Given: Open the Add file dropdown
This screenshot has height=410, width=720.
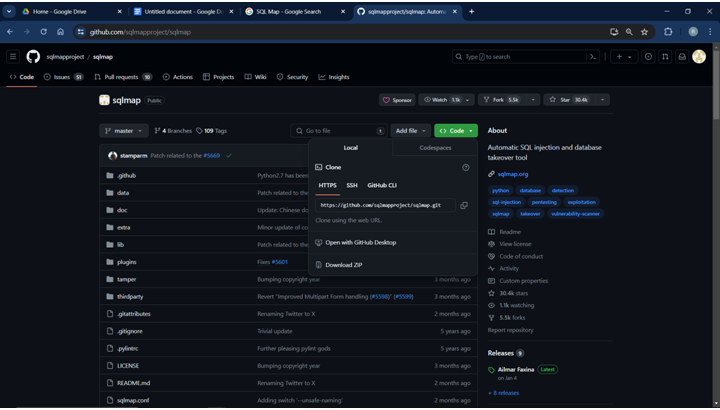Looking at the screenshot, I should [x=410, y=131].
